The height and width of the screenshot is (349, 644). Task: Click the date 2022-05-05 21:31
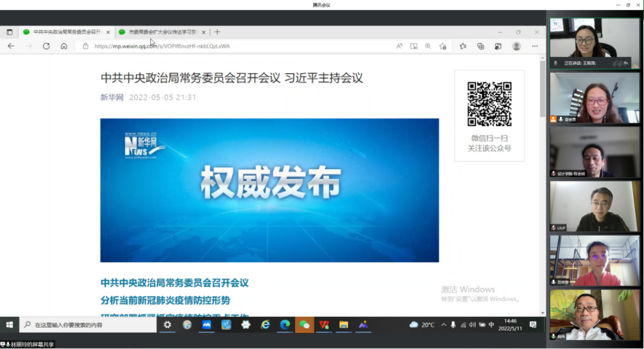163,97
